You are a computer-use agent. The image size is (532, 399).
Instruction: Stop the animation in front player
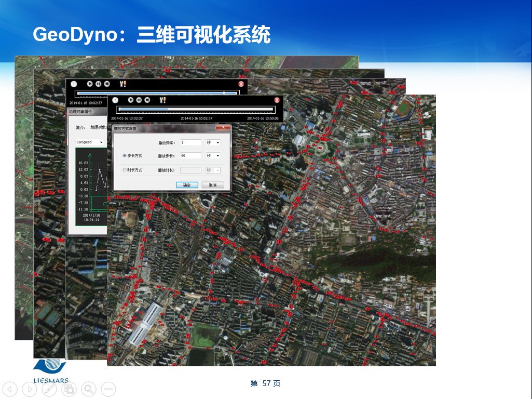coord(147,100)
